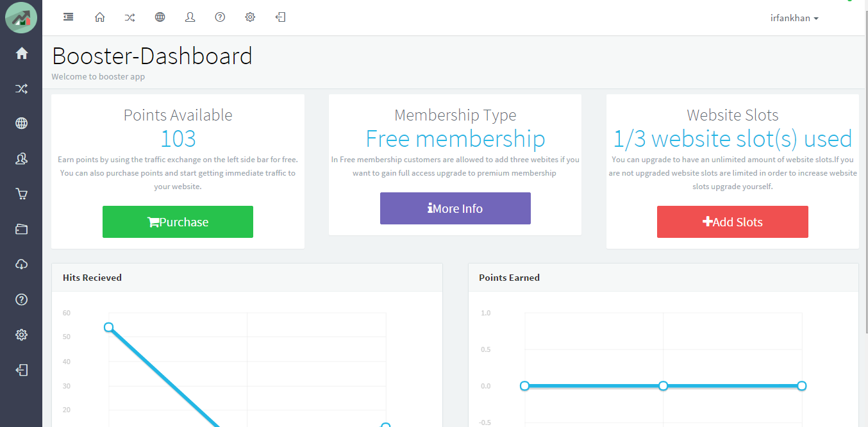
Task: Collapse the sidebar using top bar menu icon
Action: point(69,17)
